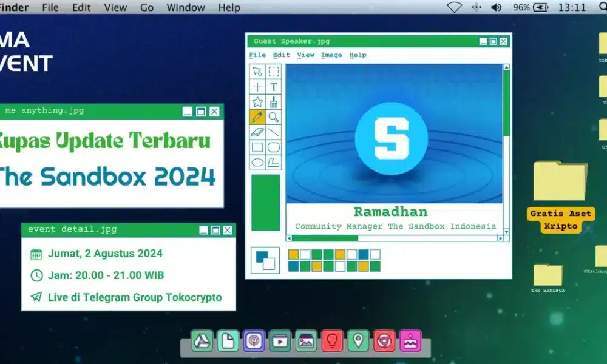Click the 'Kupas Update Terbaru' heading
Image resolution: width=607 pixels, height=364 pixels.
104,141
